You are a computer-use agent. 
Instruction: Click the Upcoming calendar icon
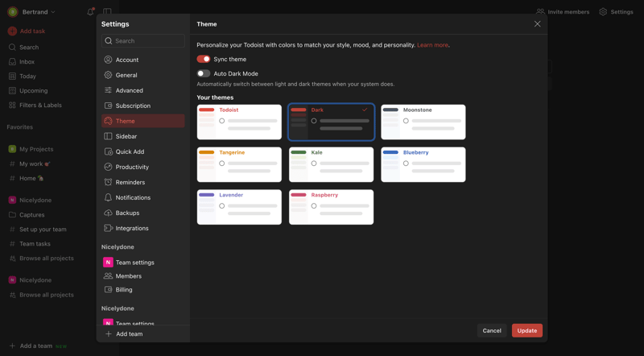12,90
